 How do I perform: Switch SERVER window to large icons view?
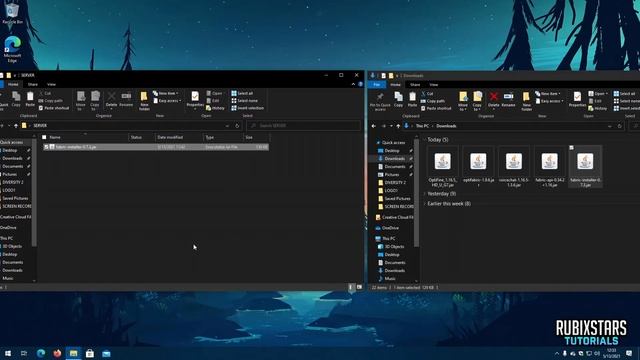(x=359, y=287)
